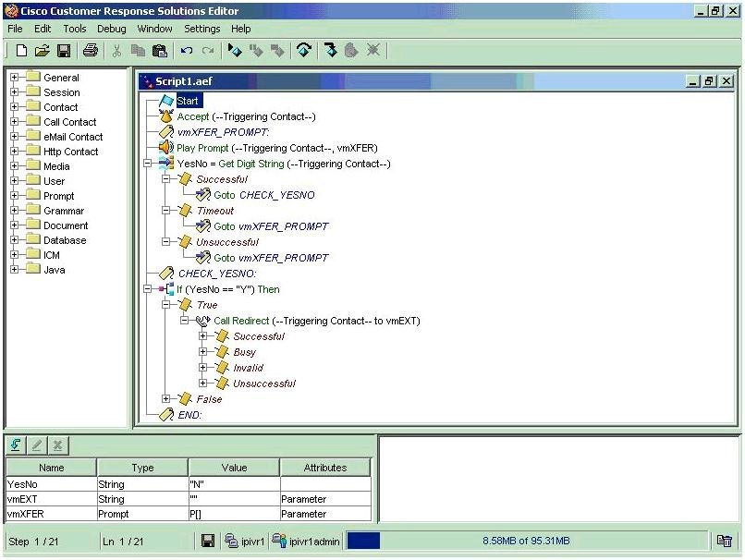Viewport: 745px width, 560px height.
Task: Click the Validate script icon
Action: point(304,50)
